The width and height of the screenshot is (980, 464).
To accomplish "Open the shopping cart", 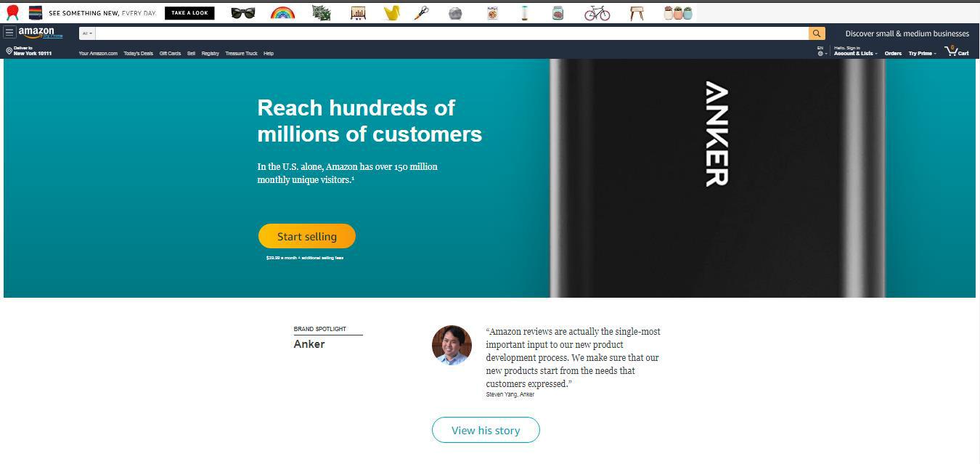I will pos(957,51).
